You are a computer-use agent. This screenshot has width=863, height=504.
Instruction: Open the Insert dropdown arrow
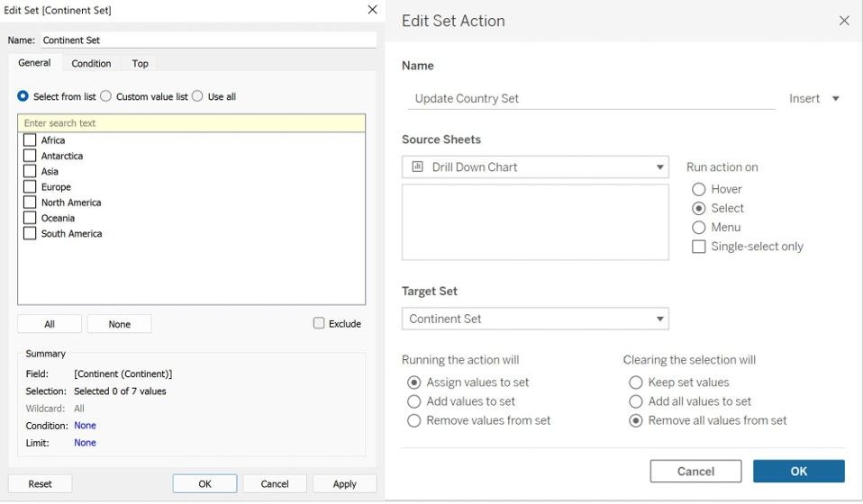pos(835,99)
